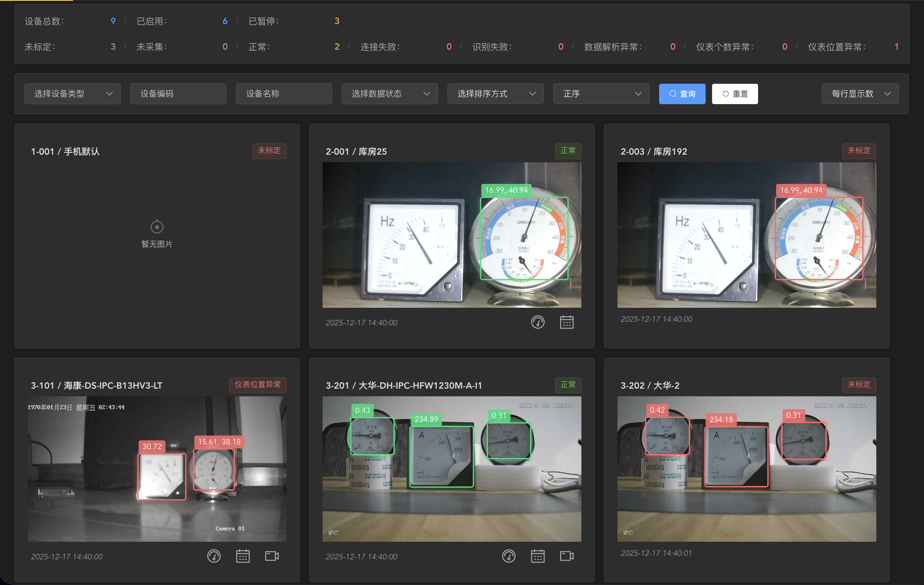The height and width of the screenshot is (585, 924).
Task: Click into 设备名称 input field
Action: coord(284,94)
